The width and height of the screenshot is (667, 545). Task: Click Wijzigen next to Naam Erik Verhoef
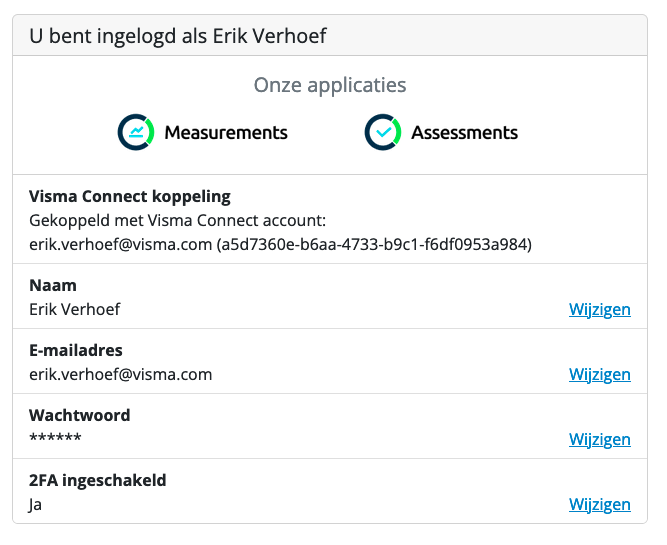coord(600,310)
